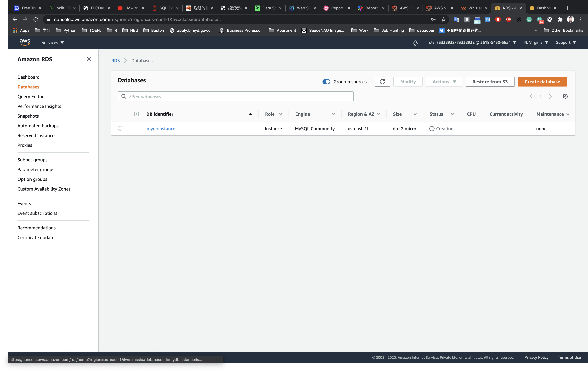Screen dimensions: 588x372
Task: Expand the N. Virginia region selector
Action: pyautogui.click(x=536, y=42)
